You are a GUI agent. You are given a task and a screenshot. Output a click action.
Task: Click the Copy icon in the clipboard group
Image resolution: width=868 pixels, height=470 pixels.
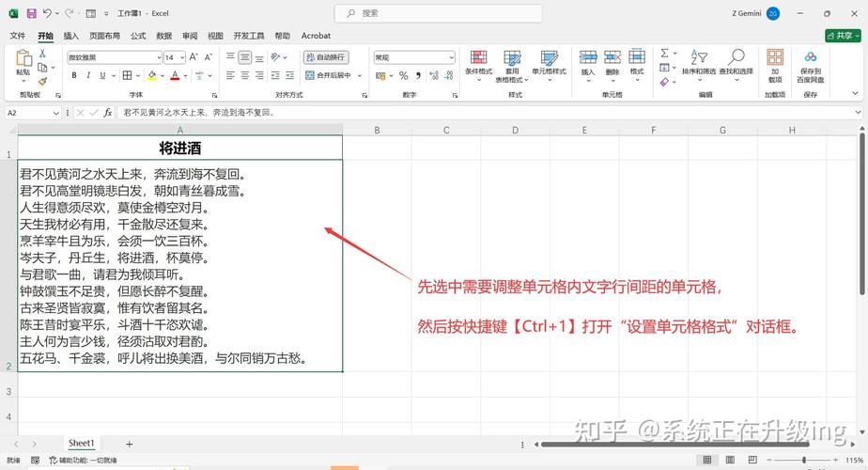(x=42, y=68)
